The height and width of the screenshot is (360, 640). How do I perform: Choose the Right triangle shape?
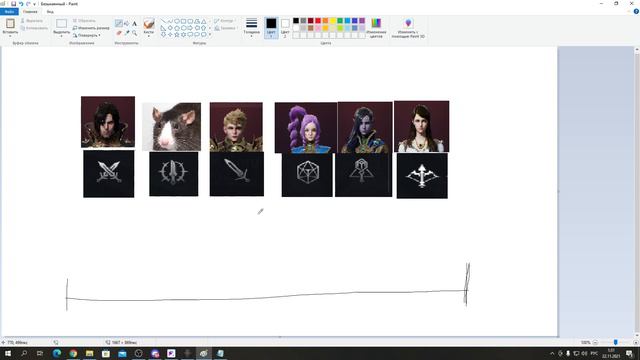163,28
